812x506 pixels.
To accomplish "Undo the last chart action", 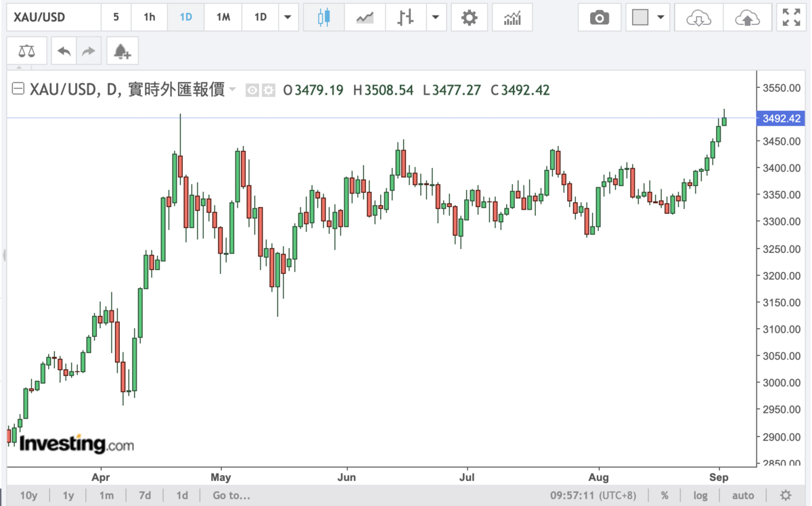I will tap(64, 51).
